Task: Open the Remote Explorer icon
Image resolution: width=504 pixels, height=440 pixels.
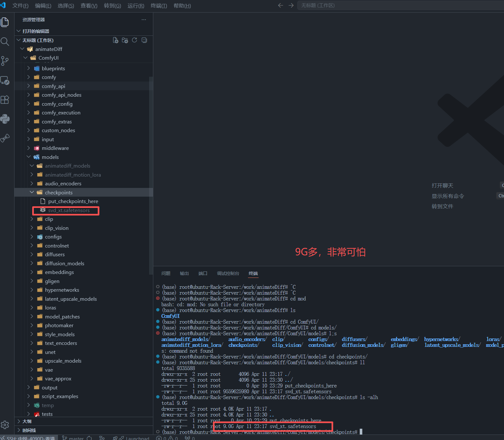Action: 5,80
